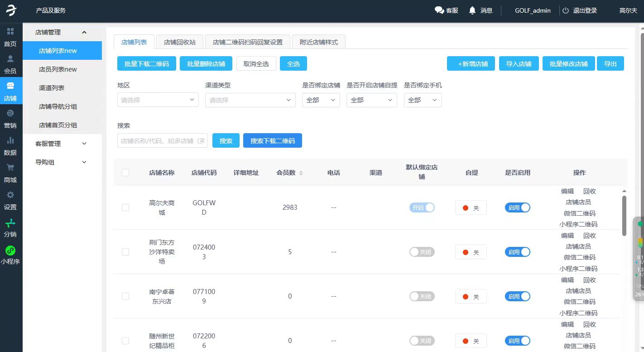The width and height of the screenshot is (644, 352).
Task: Expand the 导购组 menu group
Action: pos(62,162)
